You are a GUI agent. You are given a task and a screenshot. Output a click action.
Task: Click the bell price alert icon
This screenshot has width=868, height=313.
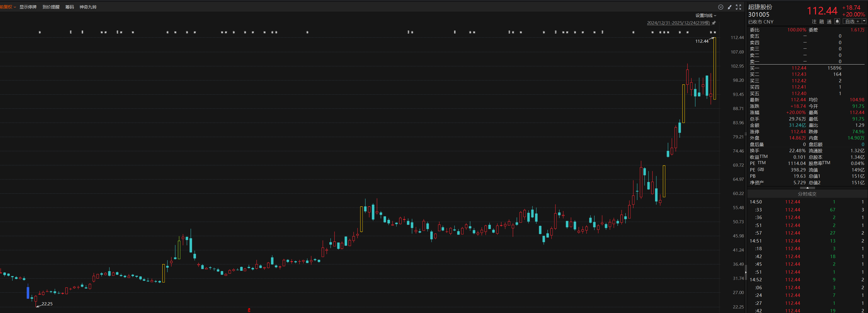[837, 22]
